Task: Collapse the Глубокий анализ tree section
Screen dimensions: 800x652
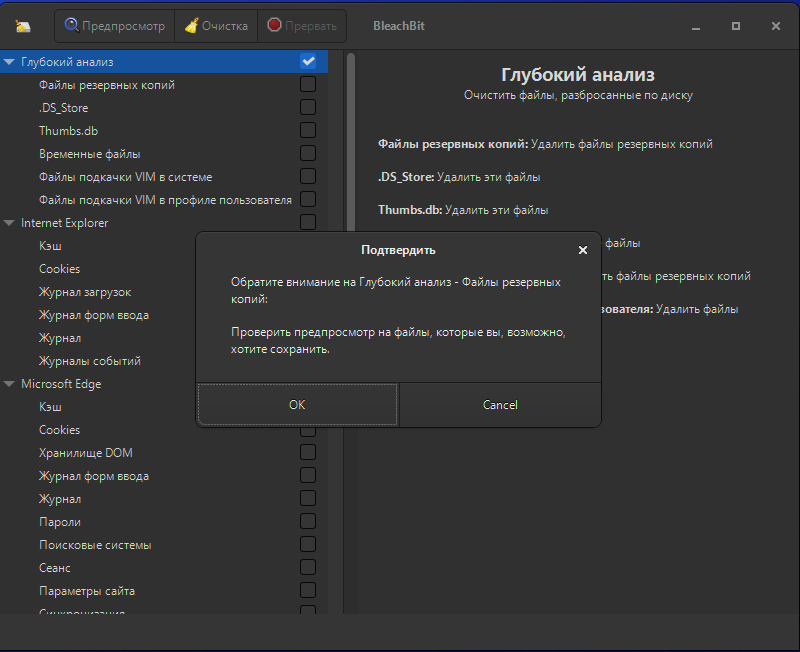Action: [x=9, y=62]
